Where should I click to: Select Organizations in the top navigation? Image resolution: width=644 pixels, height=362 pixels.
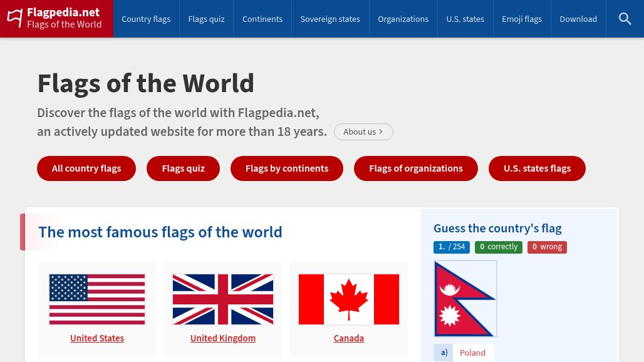click(403, 19)
